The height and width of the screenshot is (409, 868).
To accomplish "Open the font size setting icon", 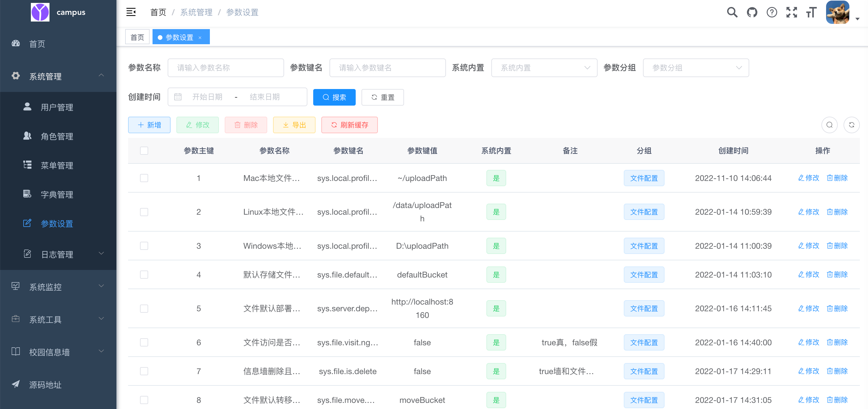I will [x=812, y=13].
